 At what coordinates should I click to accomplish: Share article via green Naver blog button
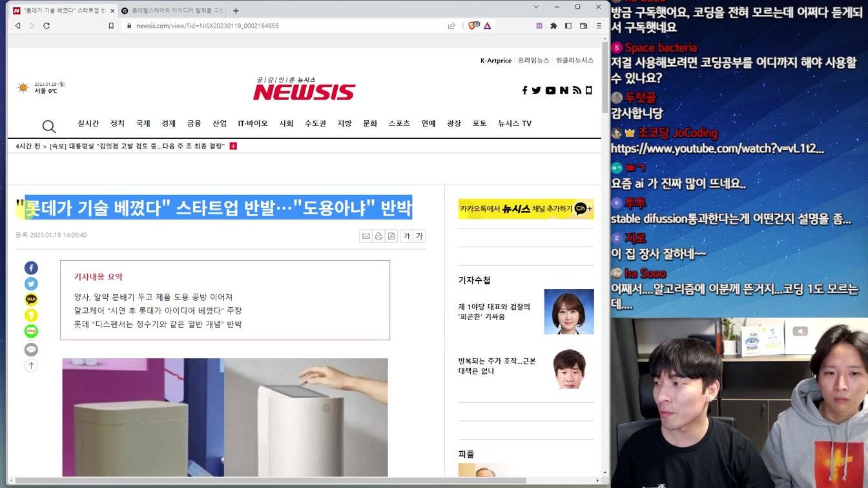click(x=31, y=331)
